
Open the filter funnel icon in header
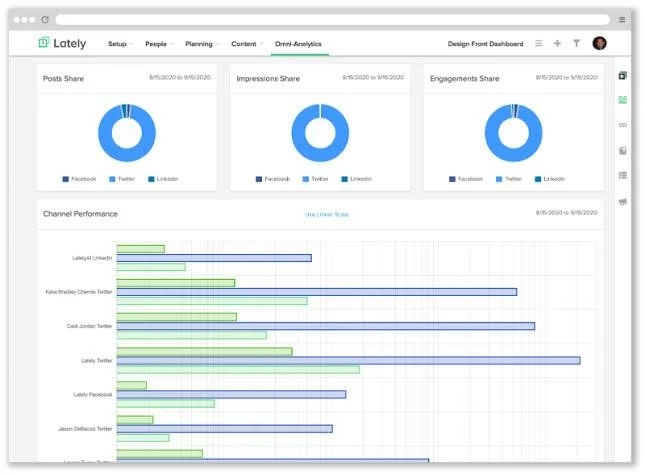576,43
